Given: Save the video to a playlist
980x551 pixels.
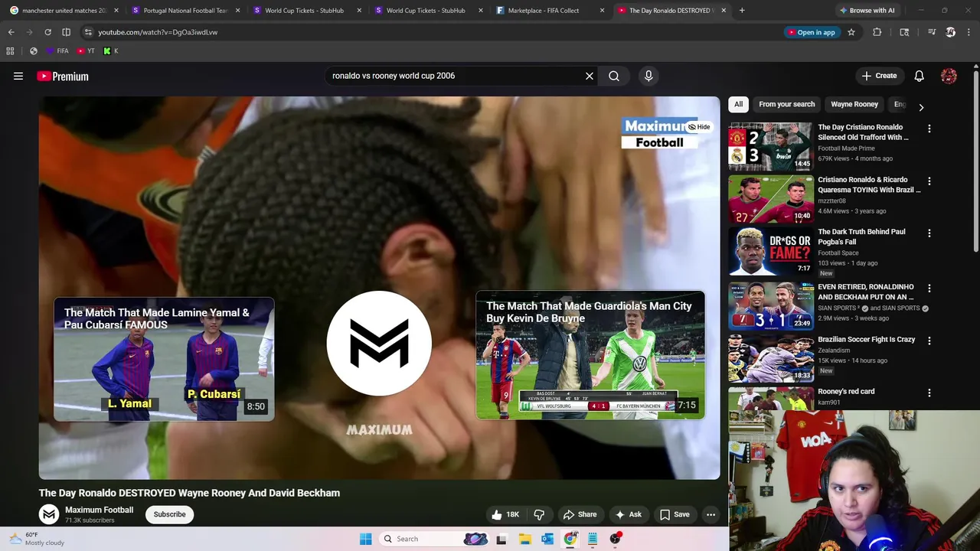Looking at the screenshot, I should coord(675,514).
